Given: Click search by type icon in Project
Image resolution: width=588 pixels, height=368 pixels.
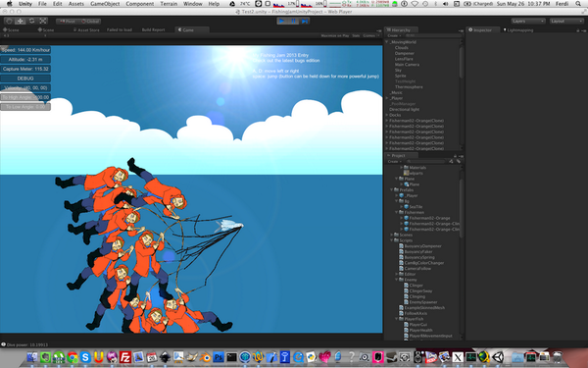Looking at the screenshot, I should coord(451,162).
